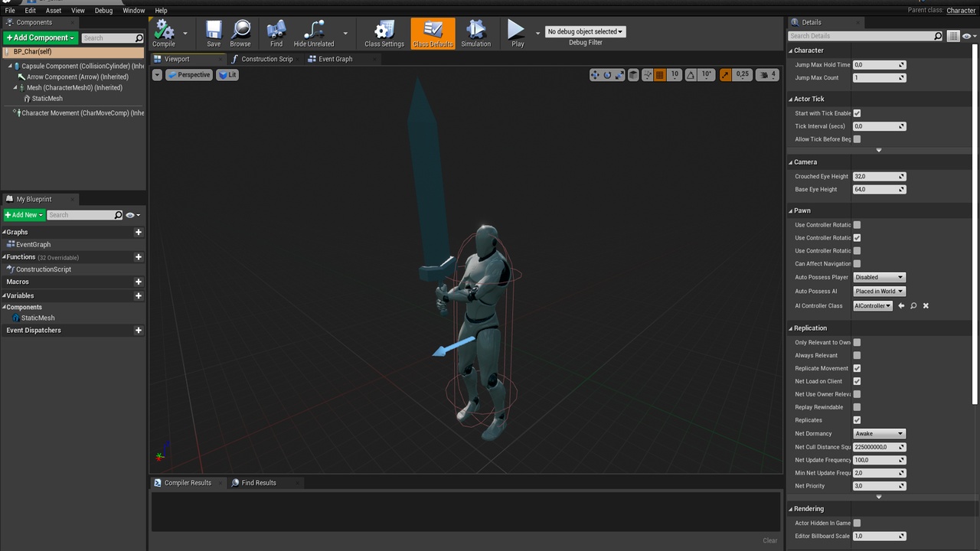Toggle Hide Unrelated nodes
This screenshot has height=551, width=980.
(x=314, y=34)
